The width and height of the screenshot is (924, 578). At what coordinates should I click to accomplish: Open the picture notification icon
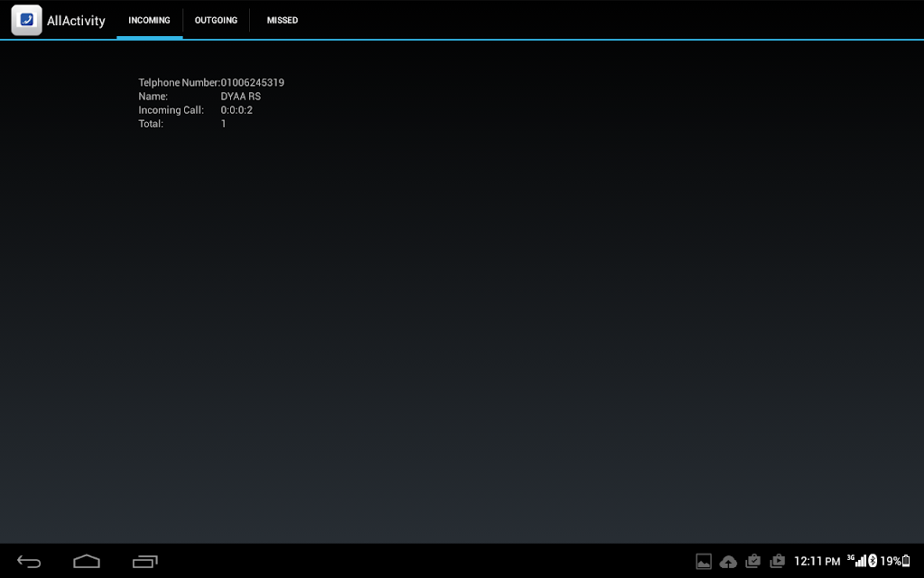pyautogui.click(x=704, y=562)
